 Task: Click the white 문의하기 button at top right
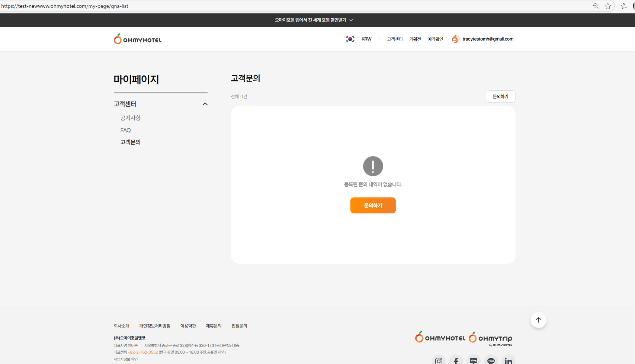[x=501, y=96]
